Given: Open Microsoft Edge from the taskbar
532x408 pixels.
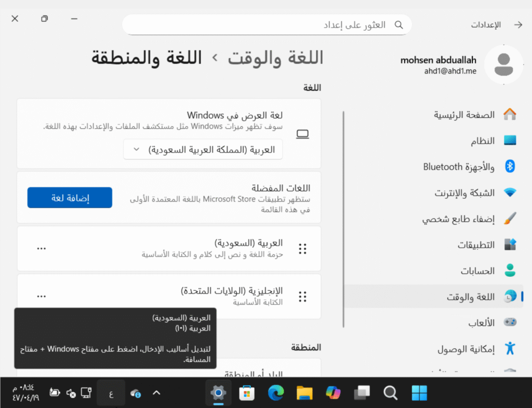Looking at the screenshot, I should (276, 393).
